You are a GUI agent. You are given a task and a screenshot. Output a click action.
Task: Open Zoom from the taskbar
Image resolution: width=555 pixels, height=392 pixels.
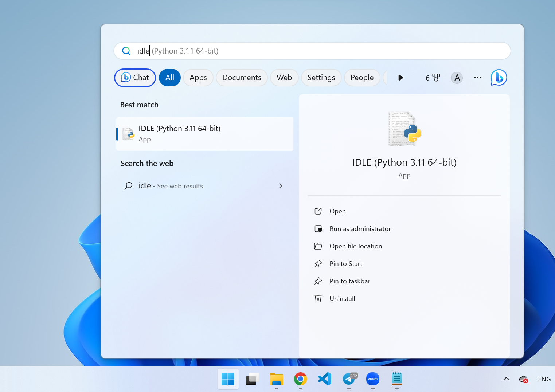pyautogui.click(x=372, y=379)
